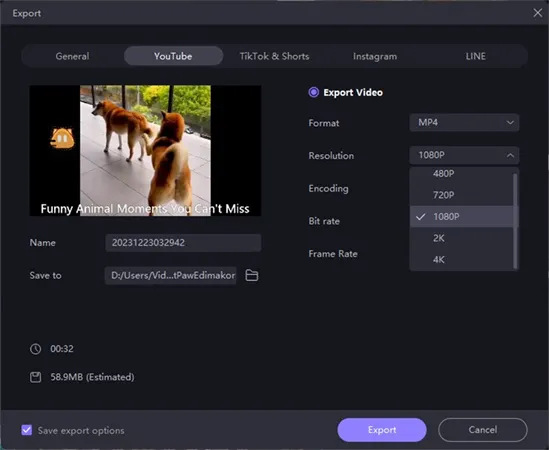Click the Frame Rate label
This screenshot has height=450, width=549.
click(333, 254)
